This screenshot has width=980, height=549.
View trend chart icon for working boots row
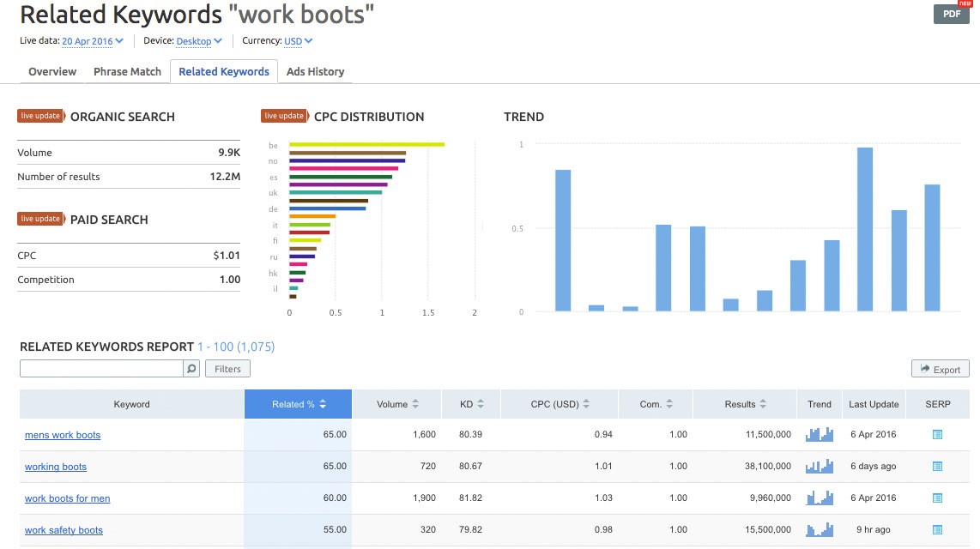[x=819, y=466]
